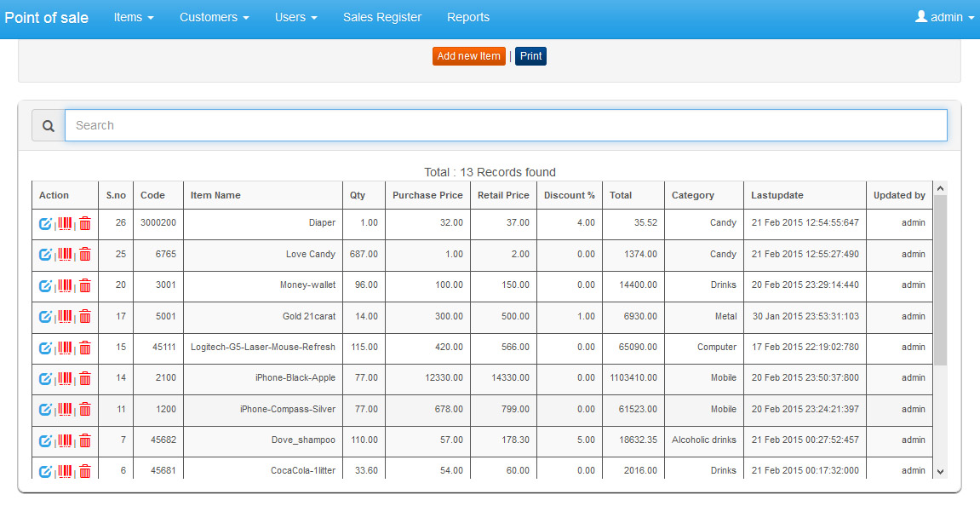This screenshot has height=506, width=980.
Task: Select item name Logitech-G5-Laser-Mouse-Refresh
Action: point(263,348)
